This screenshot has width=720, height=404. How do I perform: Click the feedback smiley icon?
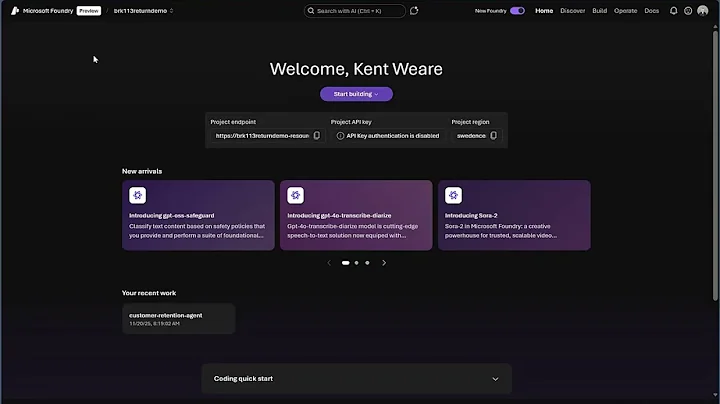point(688,11)
